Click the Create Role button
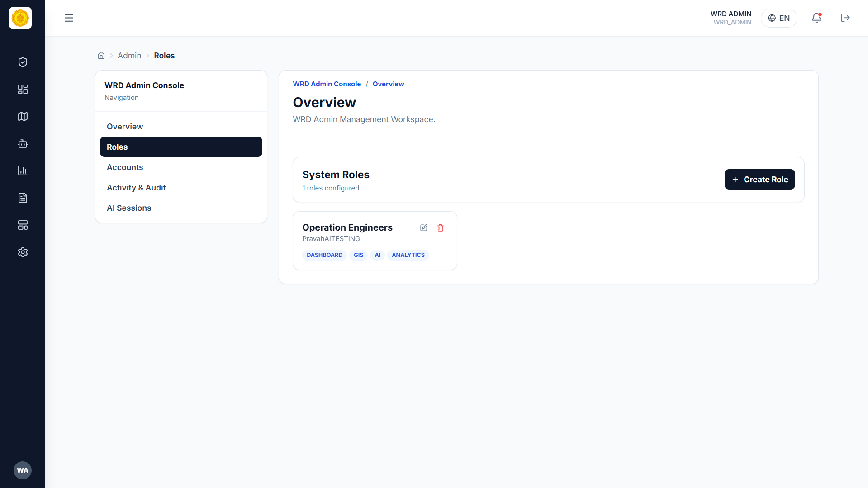 [759, 180]
